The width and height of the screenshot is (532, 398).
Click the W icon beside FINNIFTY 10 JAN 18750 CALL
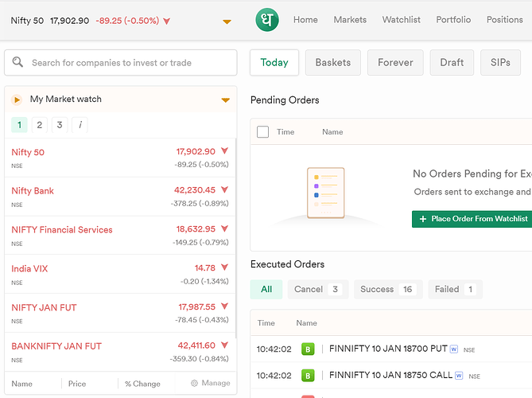tap(459, 376)
